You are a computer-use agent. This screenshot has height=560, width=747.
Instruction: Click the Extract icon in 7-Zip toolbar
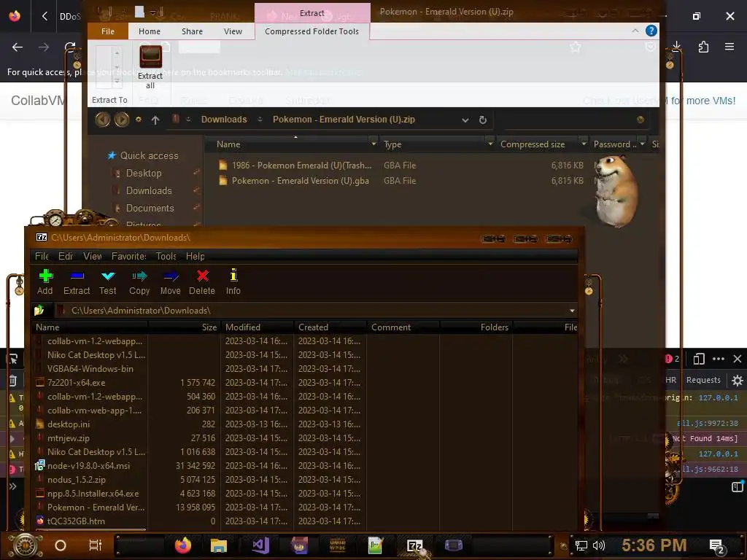[77, 276]
